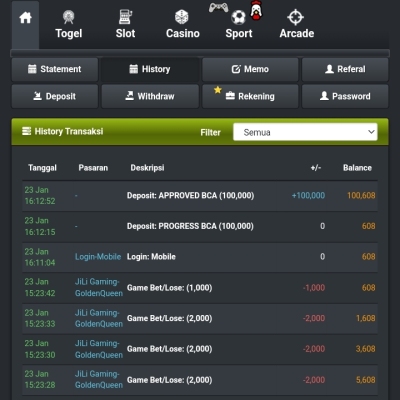Viewport: 400px width, 400px height.
Task: Open the Statement page
Action: tap(55, 69)
